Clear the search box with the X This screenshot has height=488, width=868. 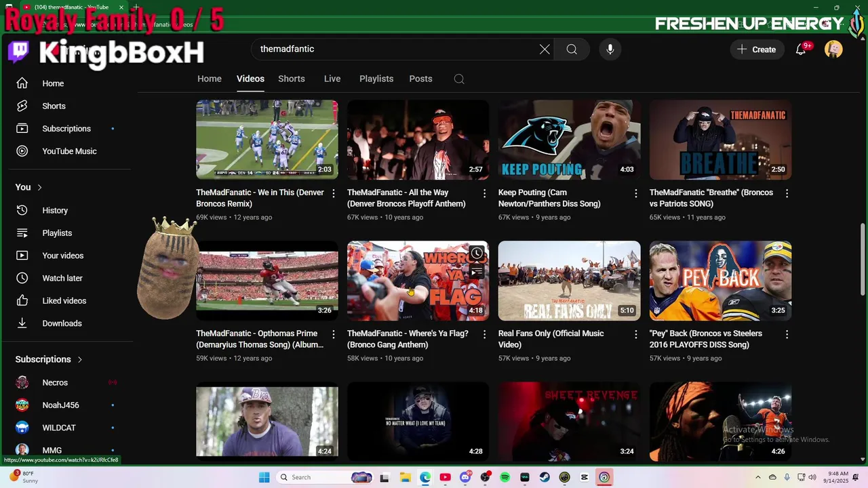(x=545, y=49)
